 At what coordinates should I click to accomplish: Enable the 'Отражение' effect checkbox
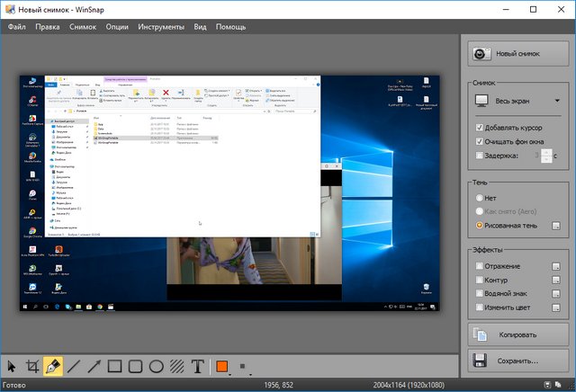click(x=479, y=266)
